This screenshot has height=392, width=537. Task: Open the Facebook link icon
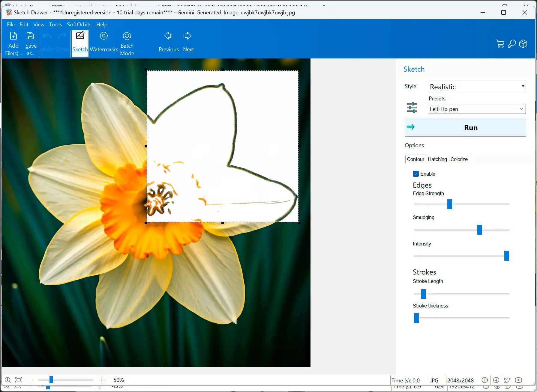click(496, 380)
